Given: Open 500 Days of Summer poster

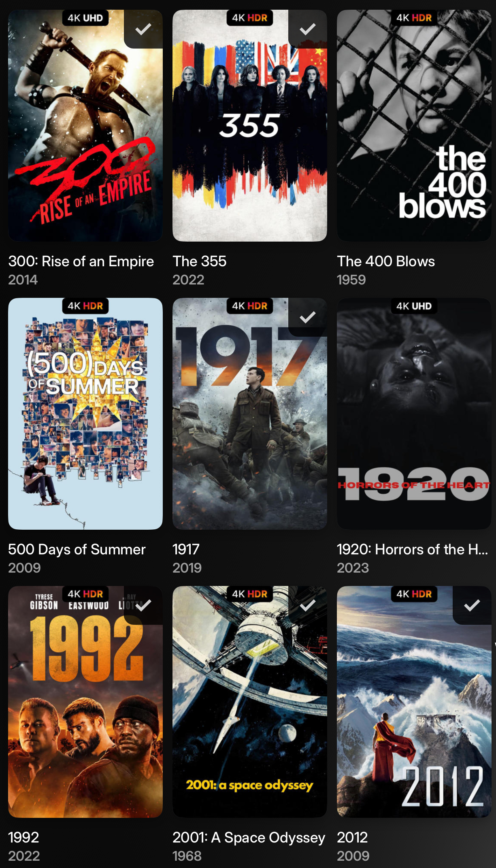Looking at the screenshot, I should [85, 414].
